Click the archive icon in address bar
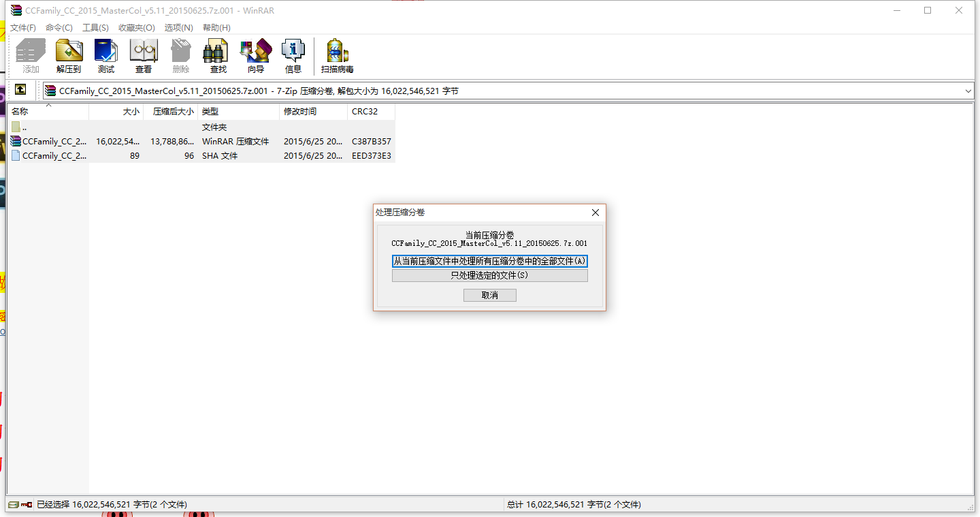The image size is (980, 517). pyautogui.click(x=51, y=91)
